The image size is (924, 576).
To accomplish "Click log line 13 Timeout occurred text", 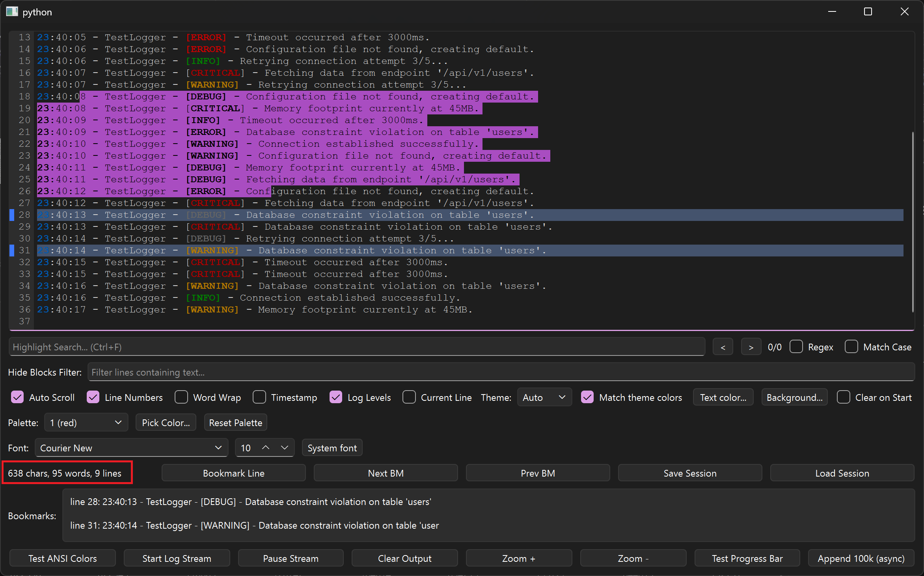I will pos(337,37).
